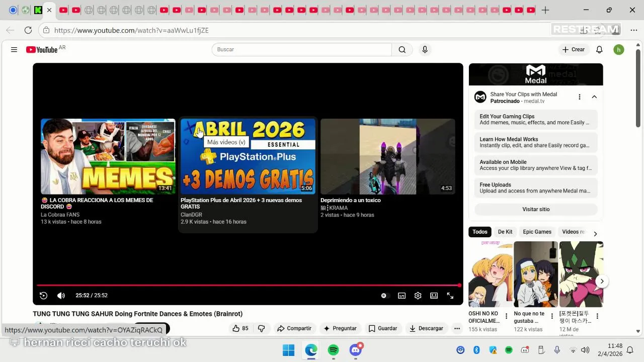The height and width of the screenshot is (362, 644).
Task: Open the browser three-dot settings menu
Action: click(633, 30)
